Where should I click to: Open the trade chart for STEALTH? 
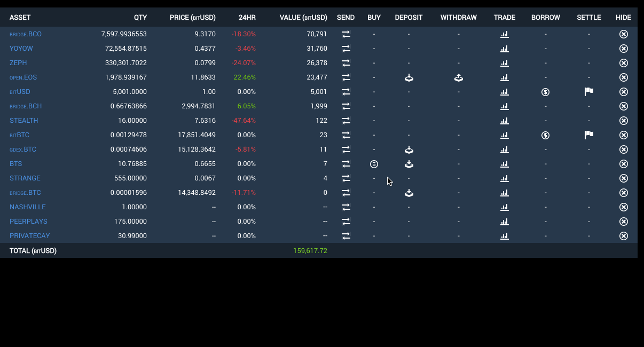click(x=505, y=121)
